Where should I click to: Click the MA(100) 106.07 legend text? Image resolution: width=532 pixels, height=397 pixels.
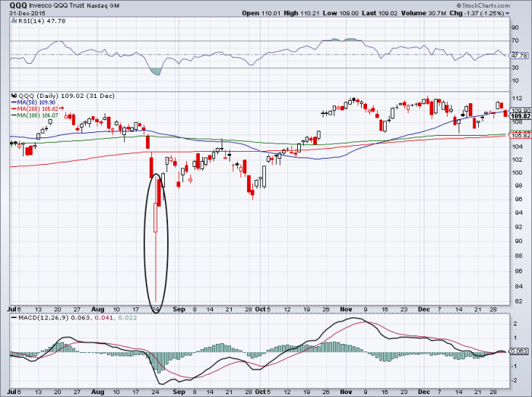[x=38, y=115]
